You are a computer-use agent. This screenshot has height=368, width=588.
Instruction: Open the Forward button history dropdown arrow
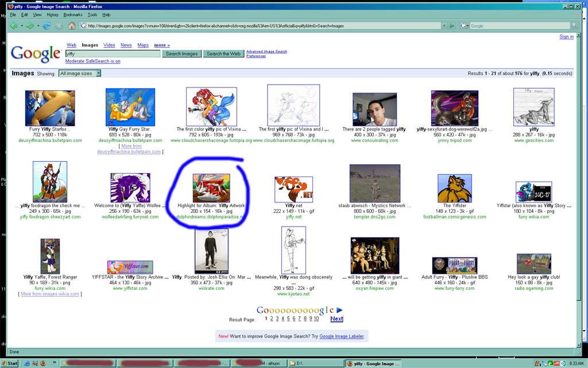tap(38, 25)
